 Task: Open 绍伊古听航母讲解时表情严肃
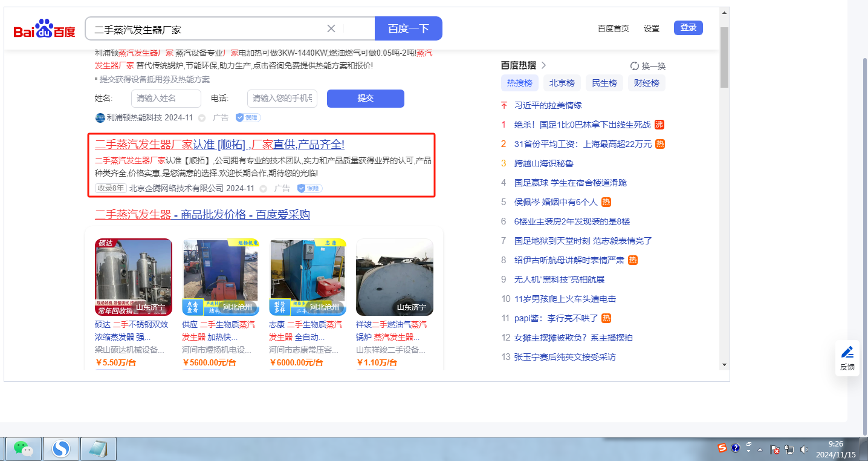(569, 260)
